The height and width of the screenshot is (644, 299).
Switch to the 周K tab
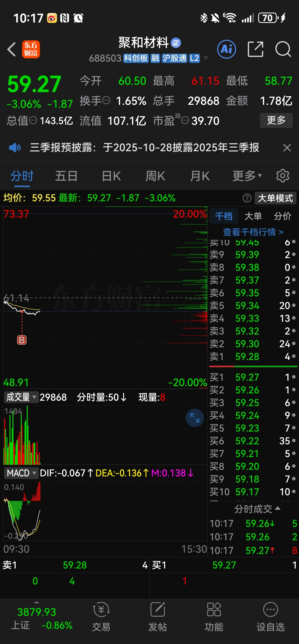155,176
